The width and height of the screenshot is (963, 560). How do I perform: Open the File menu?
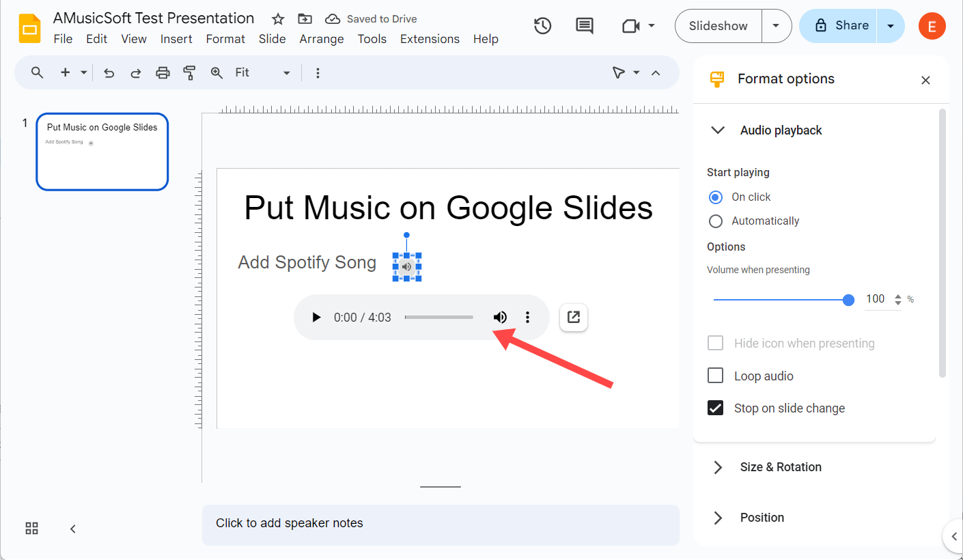pyautogui.click(x=63, y=39)
